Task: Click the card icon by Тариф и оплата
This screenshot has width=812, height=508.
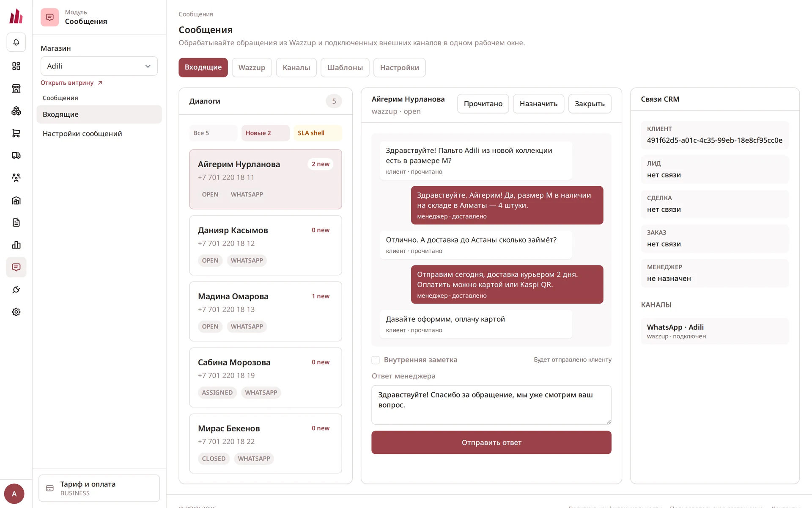Action: 49,488
